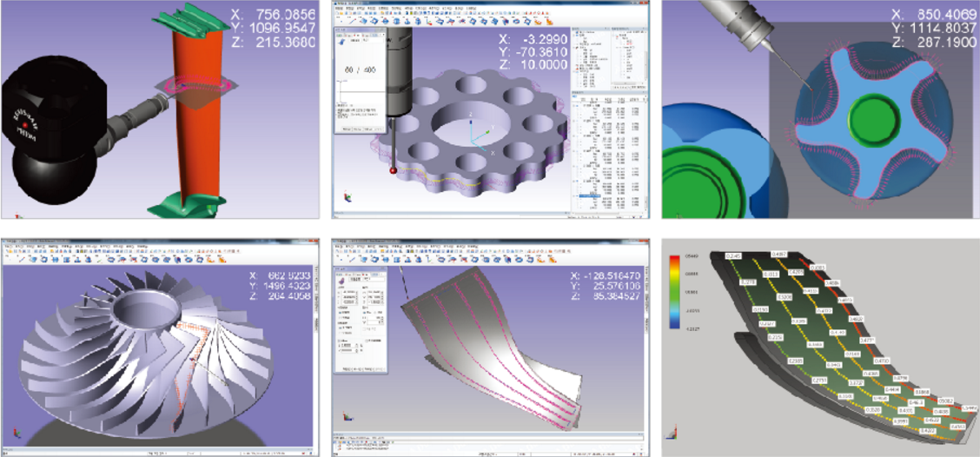Click the 0.4245 deviation label on the blade map
The width and height of the screenshot is (980, 457).
(734, 255)
